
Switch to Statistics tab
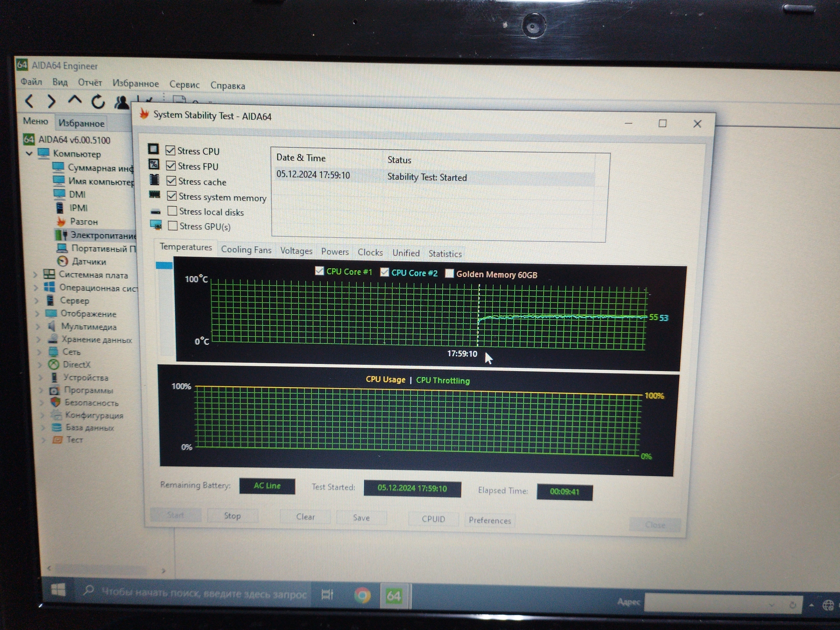pyautogui.click(x=445, y=254)
